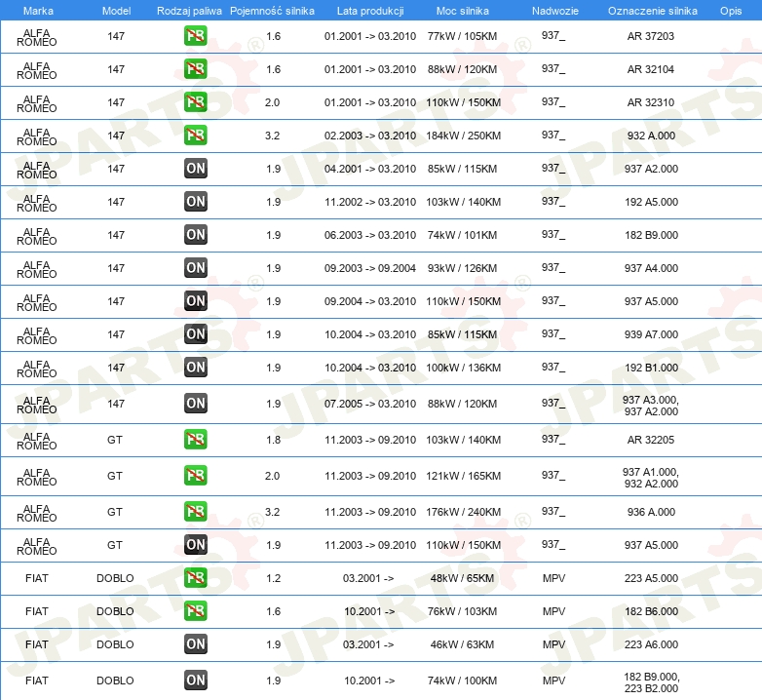This screenshot has width=762, height=700.
Task: Click the ON diesel icon in the 937 A4.000 row
Action: point(195,268)
